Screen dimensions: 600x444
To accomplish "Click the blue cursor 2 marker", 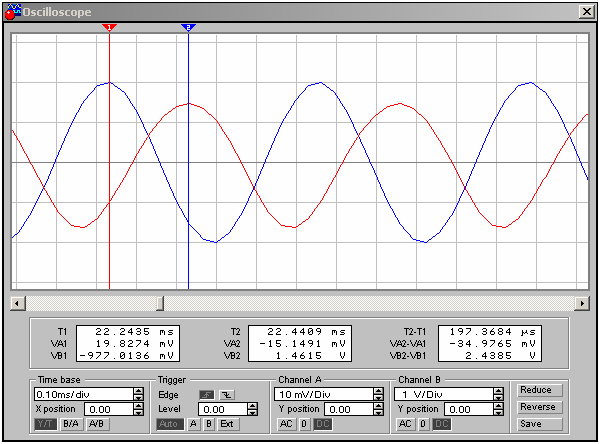I will click(188, 28).
